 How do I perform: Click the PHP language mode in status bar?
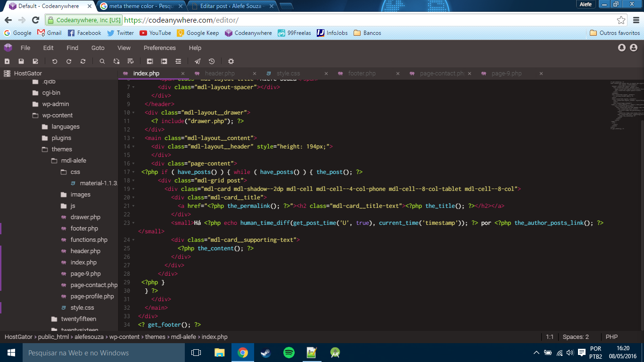point(612,337)
